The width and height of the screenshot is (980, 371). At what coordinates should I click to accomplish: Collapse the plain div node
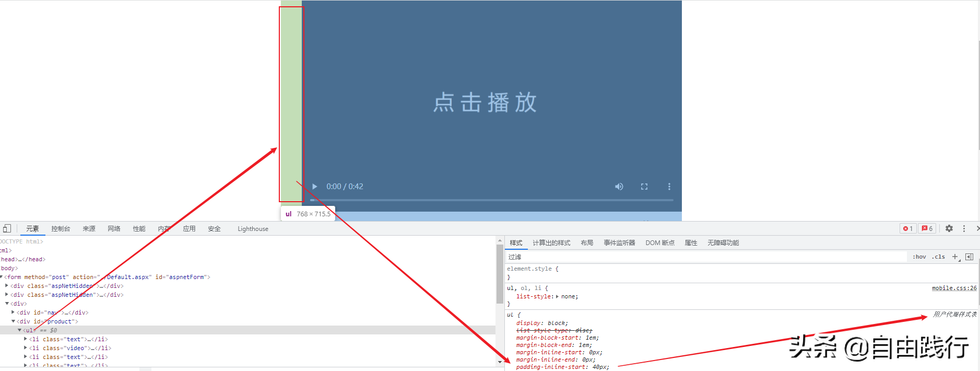pyautogui.click(x=7, y=304)
